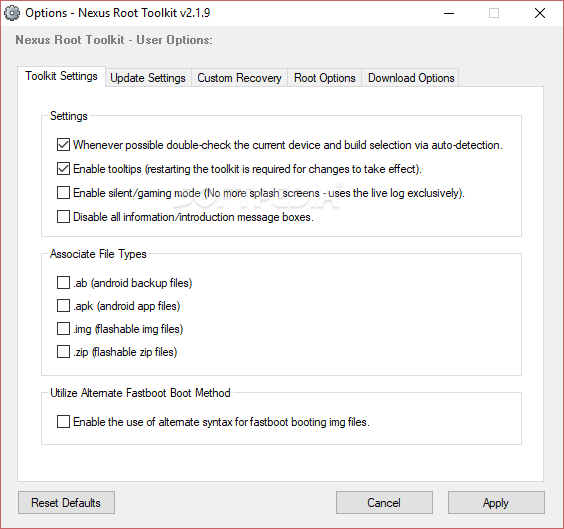Enable silent/gaming mode checkbox

click(63, 193)
